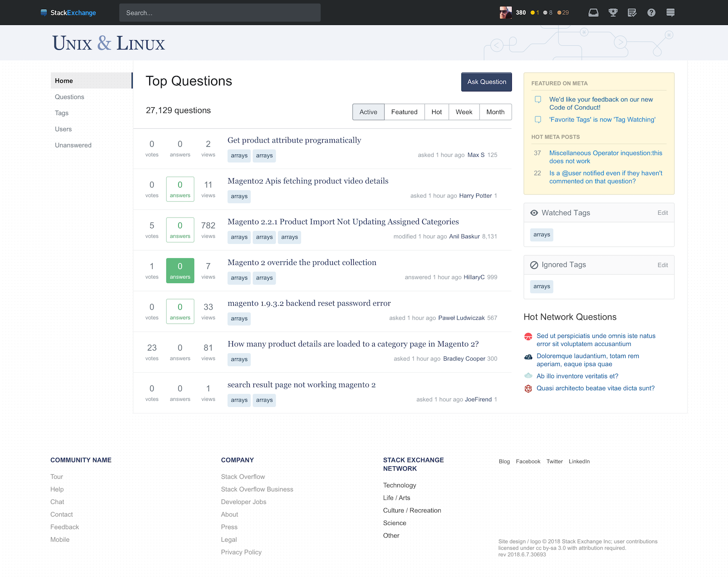Edit the Watched Tags list
The height and width of the screenshot is (577, 728).
pos(663,213)
